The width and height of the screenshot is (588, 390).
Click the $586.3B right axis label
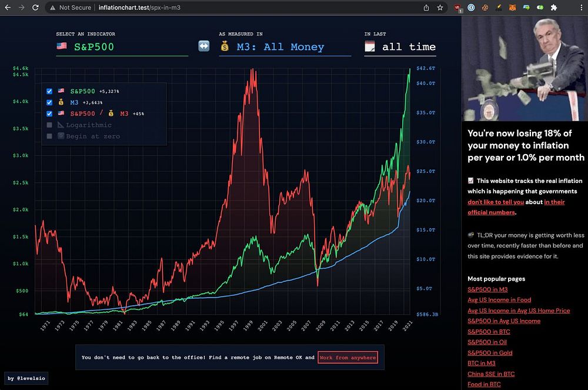click(427, 314)
